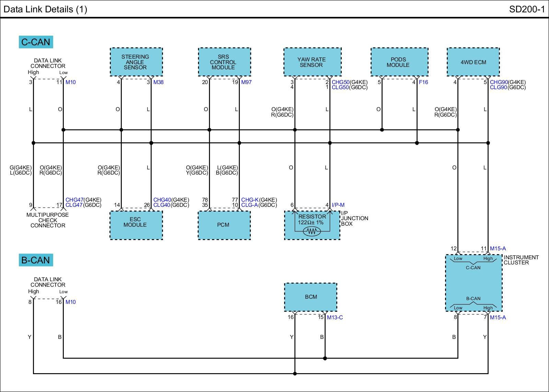Select the Yaw Rate Sensor block
Image resolution: width=549 pixels, height=392 pixels.
312,62
